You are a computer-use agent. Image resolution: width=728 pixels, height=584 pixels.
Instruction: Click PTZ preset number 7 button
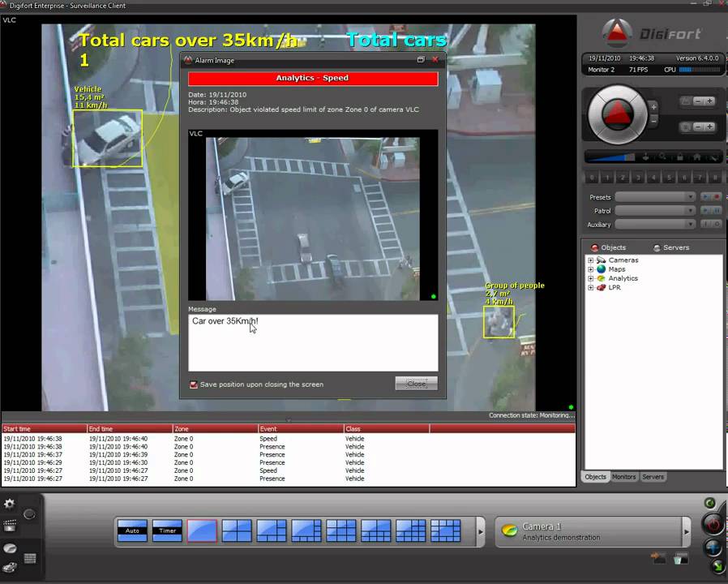click(x=700, y=178)
